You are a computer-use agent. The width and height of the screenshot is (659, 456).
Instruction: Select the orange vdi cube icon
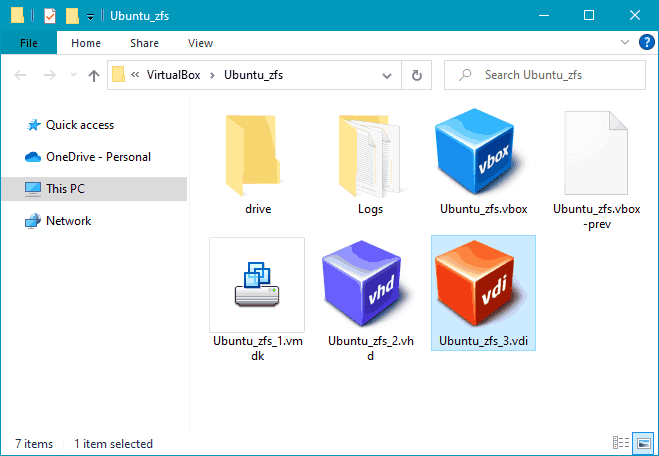click(479, 283)
